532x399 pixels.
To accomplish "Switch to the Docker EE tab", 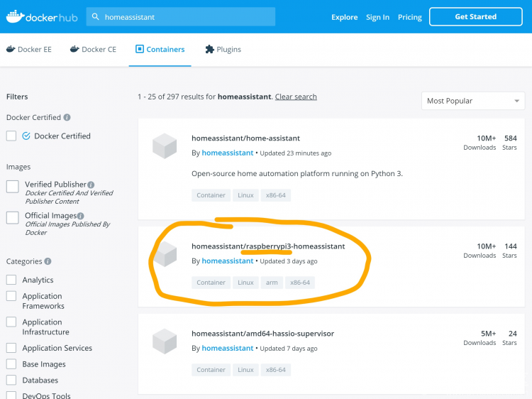I will click(x=29, y=49).
